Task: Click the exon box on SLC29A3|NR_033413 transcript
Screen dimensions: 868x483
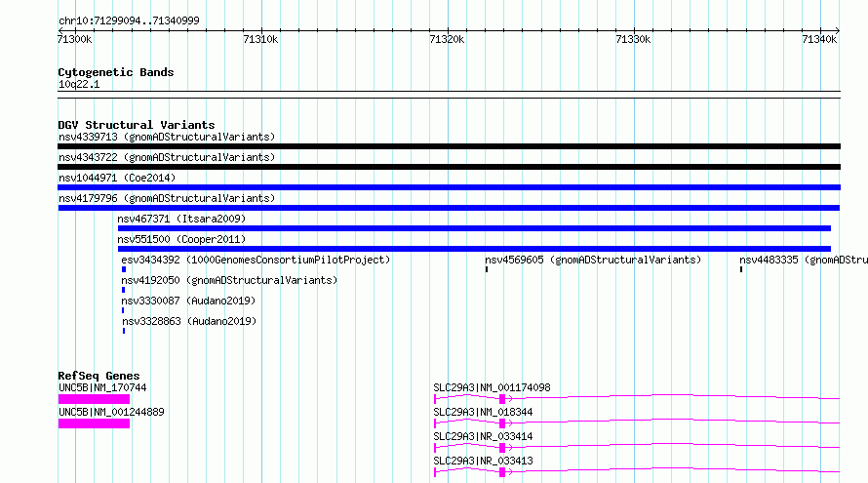Action: coord(502,472)
